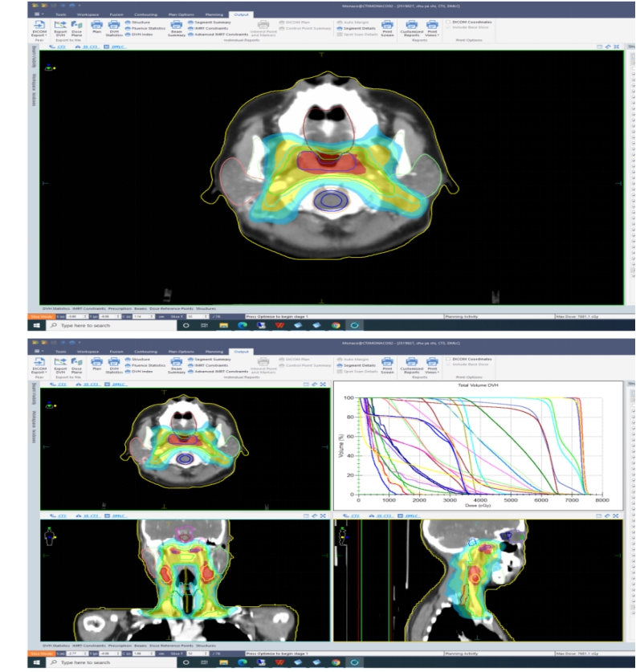Click Print Screen icon in the single-view window

(x=387, y=27)
